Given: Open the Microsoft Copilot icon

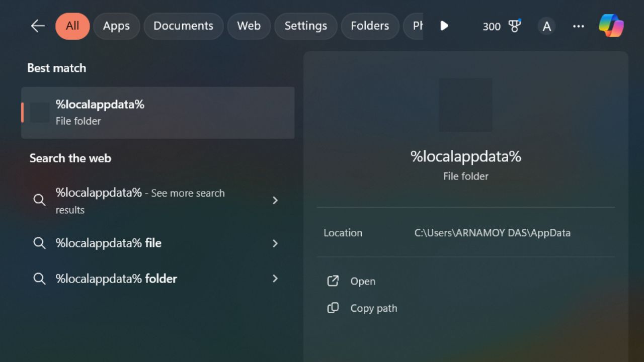Looking at the screenshot, I should click(x=611, y=26).
